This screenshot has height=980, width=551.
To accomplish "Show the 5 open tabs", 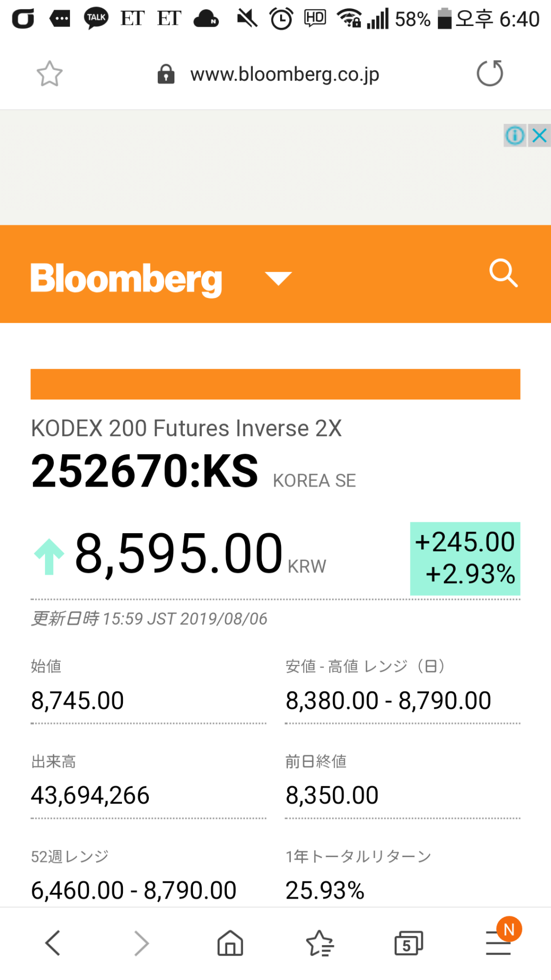I will point(408,943).
